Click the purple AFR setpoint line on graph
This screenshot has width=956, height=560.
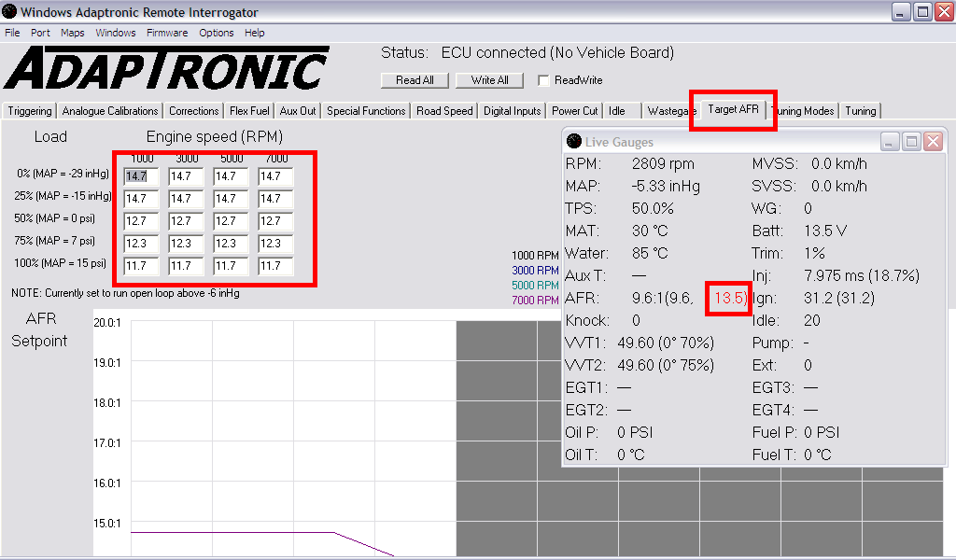pyautogui.click(x=233, y=532)
